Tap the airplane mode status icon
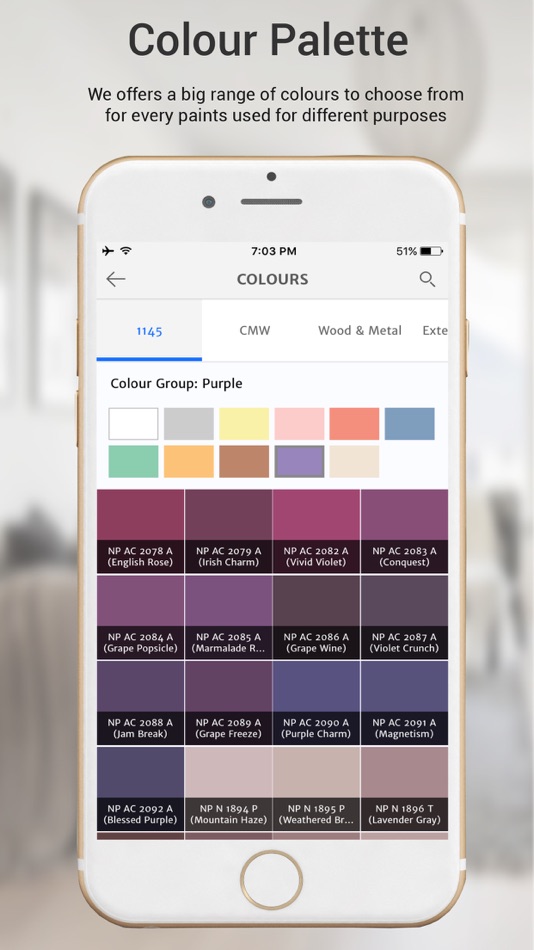The width and height of the screenshot is (534, 950). coord(108,251)
